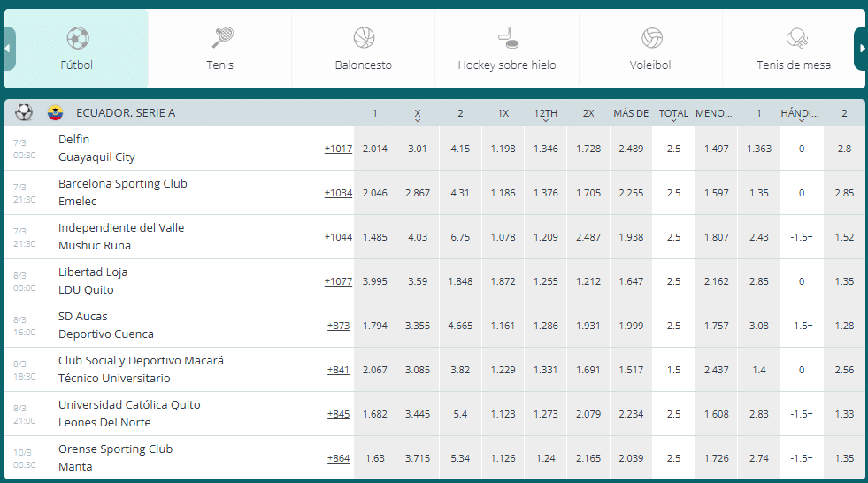Image resolution: width=868 pixels, height=483 pixels.
Task: Bet on Delfin home win at 2.014
Action: (x=375, y=149)
